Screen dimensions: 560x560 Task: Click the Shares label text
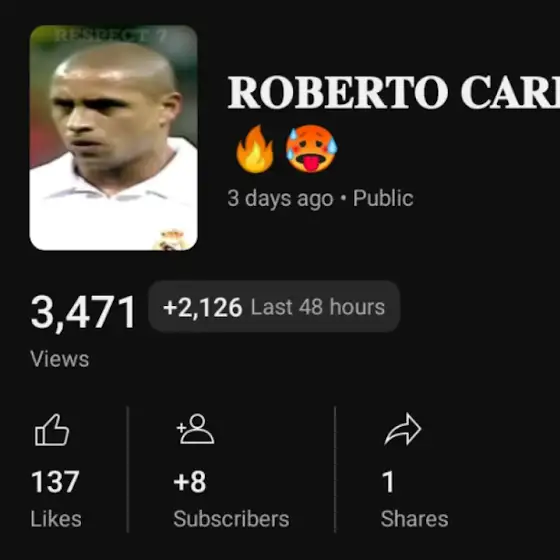coord(414,519)
